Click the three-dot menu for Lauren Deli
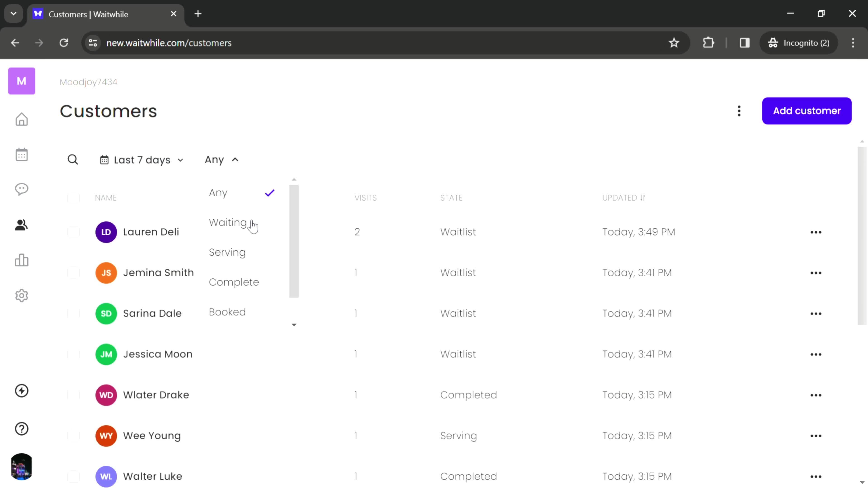Screen dimensions: 868x488 pyautogui.click(x=816, y=232)
